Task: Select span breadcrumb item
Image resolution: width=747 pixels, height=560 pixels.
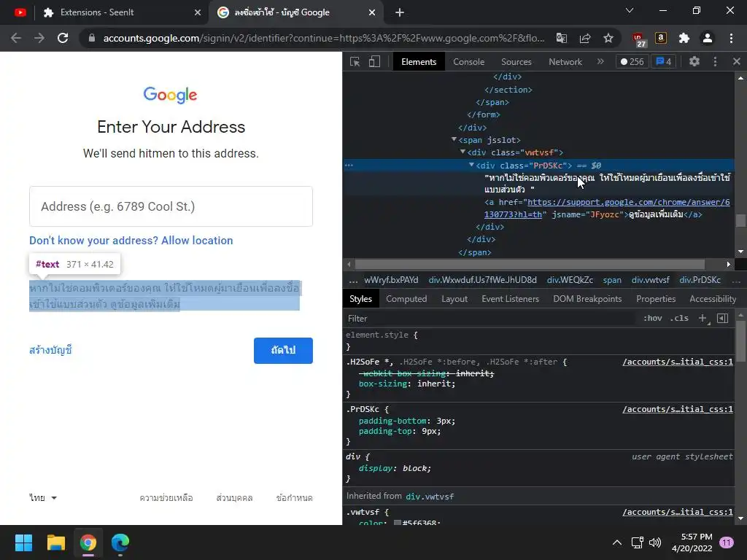Action: tap(612, 280)
